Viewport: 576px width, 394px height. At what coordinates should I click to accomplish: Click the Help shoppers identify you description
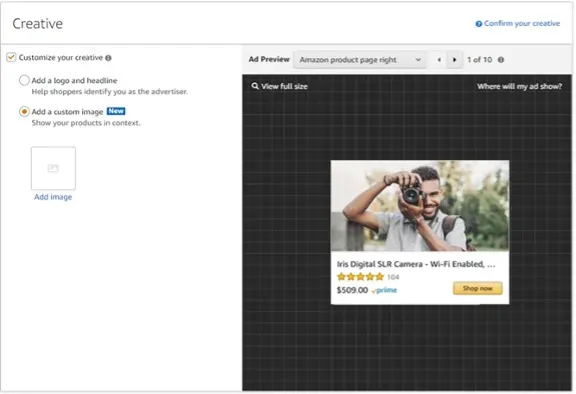[x=109, y=91]
